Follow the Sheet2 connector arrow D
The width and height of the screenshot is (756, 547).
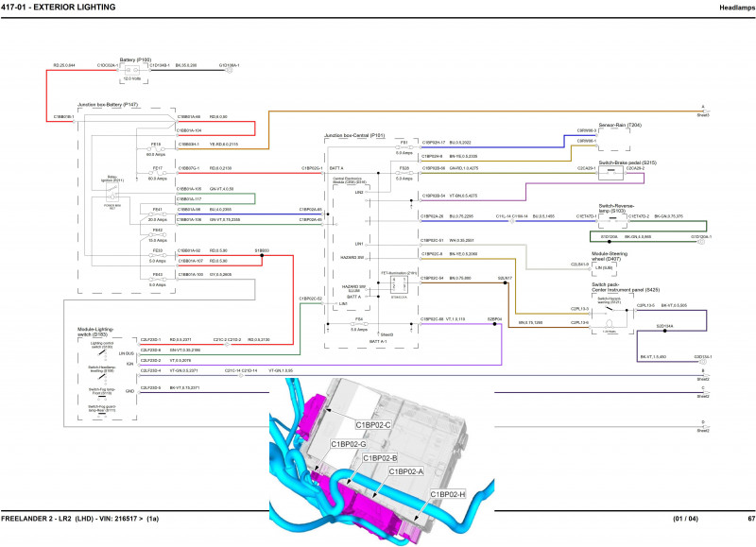coord(702,425)
